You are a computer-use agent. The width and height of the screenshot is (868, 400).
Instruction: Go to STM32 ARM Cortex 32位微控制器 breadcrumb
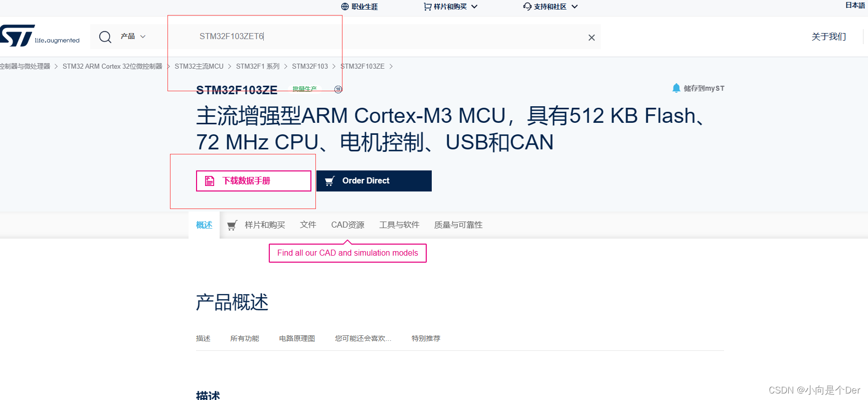click(x=112, y=66)
